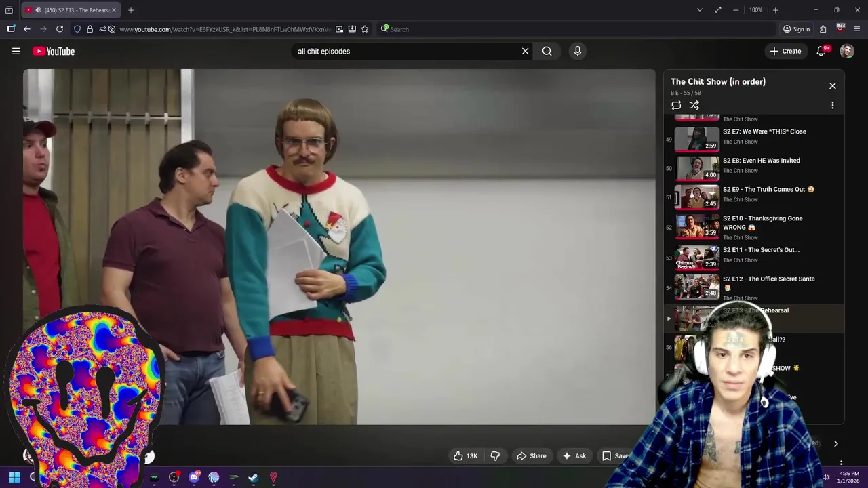Open site permissions icon in address bar
868x488 pixels.
102,29
